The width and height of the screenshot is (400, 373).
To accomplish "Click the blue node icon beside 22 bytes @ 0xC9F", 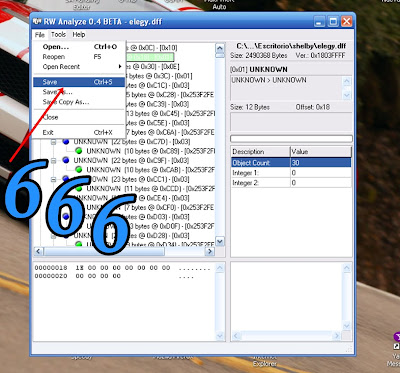I will point(66,160).
